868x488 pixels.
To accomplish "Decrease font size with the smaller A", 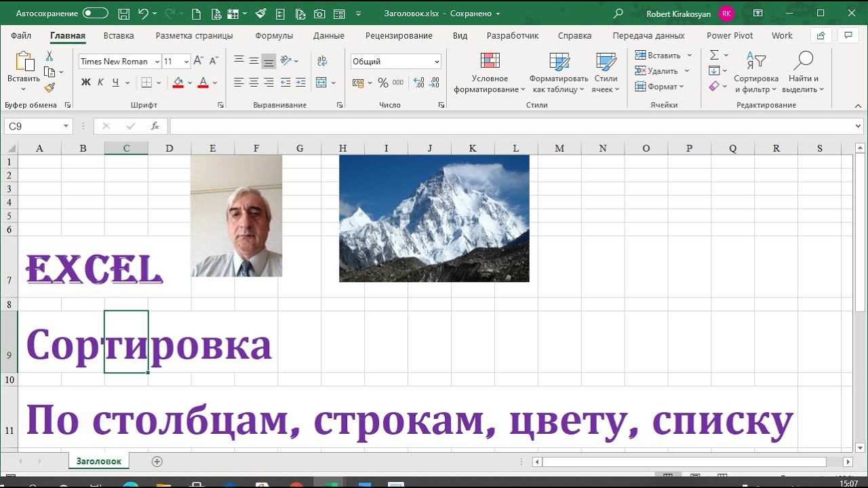I will pos(214,61).
